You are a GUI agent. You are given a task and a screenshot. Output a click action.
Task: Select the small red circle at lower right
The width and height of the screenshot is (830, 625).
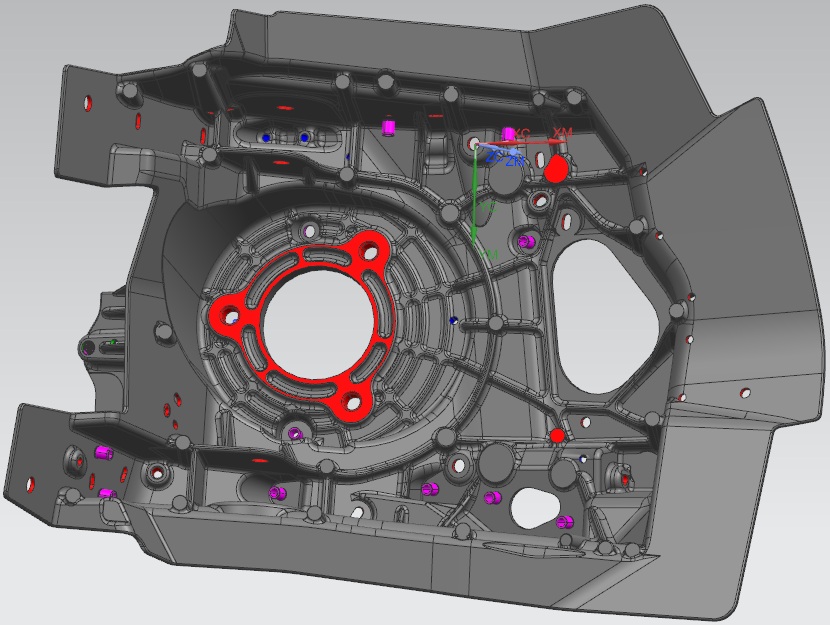pos(557,435)
